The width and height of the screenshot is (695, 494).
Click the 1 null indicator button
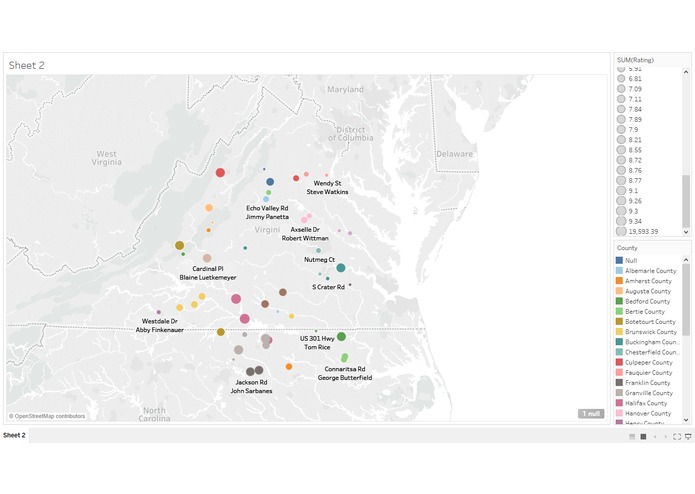(591, 413)
